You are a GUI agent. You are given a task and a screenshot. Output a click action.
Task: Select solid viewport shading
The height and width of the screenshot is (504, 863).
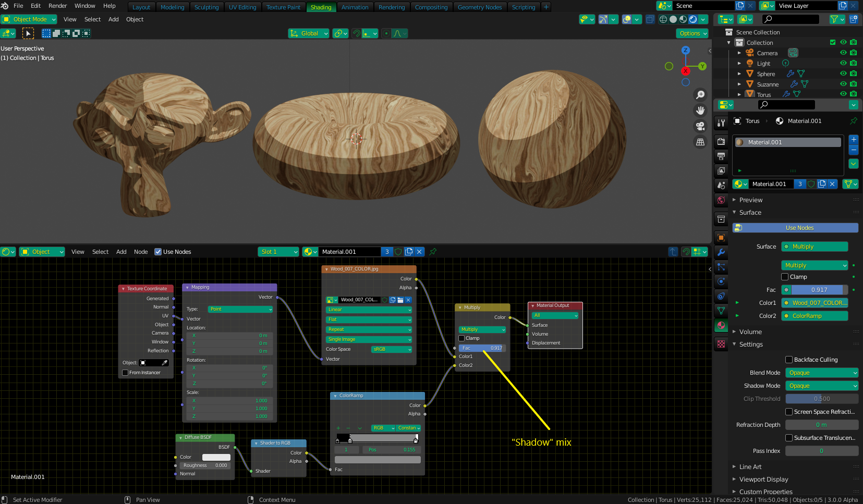[x=673, y=19]
